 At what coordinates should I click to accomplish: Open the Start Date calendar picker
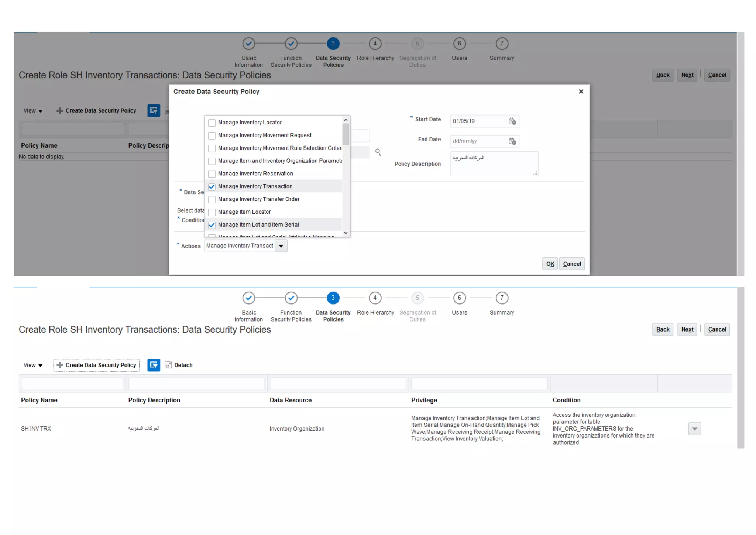tap(512, 121)
